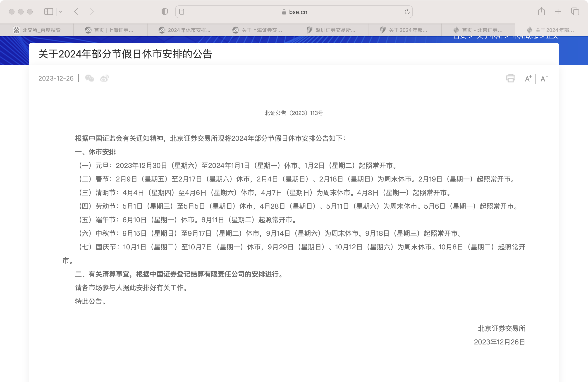This screenshot has height=382, width=588.
Task: Go back to the previous page
Action: point(76,12)
